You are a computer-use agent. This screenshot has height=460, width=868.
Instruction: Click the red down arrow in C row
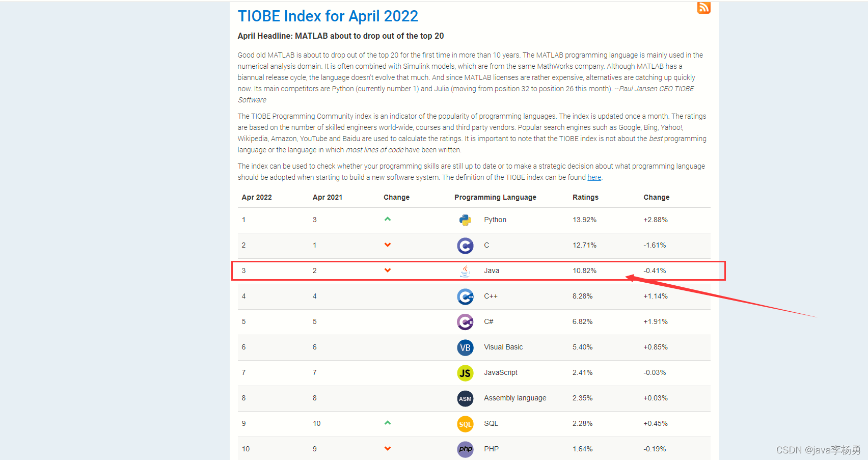[x=388, y=245]
